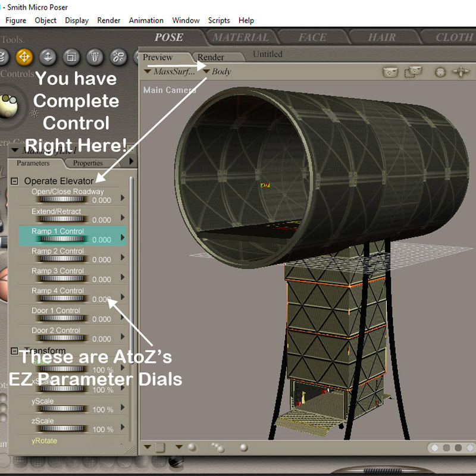This screenshot has width=476, height=476.
Task: Select the Chain Break tool icon
Action: pyautogui.click(x=118, y=57)
